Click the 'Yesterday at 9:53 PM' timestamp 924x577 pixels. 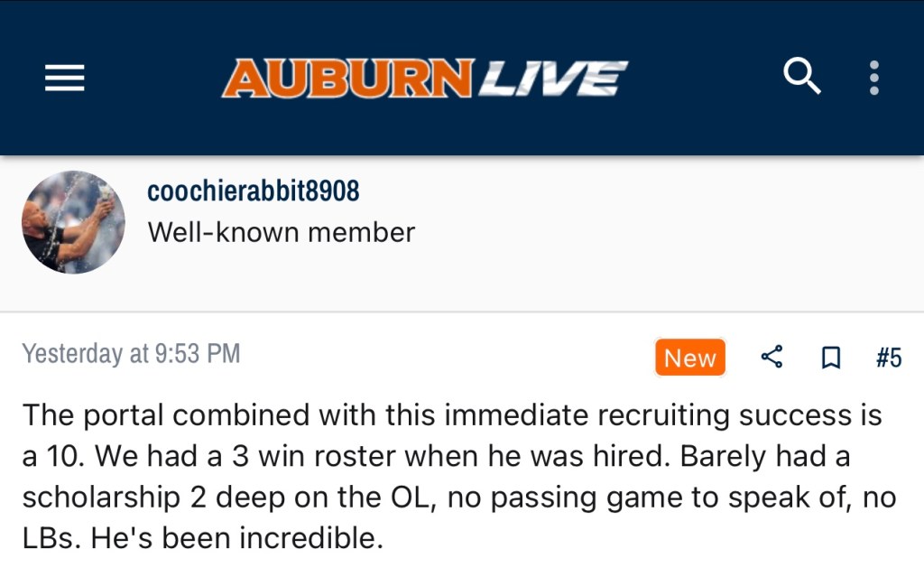(x=131, y=353)
